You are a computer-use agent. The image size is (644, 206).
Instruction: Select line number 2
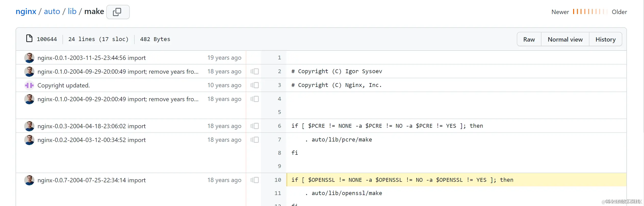[x=279, y=71]
